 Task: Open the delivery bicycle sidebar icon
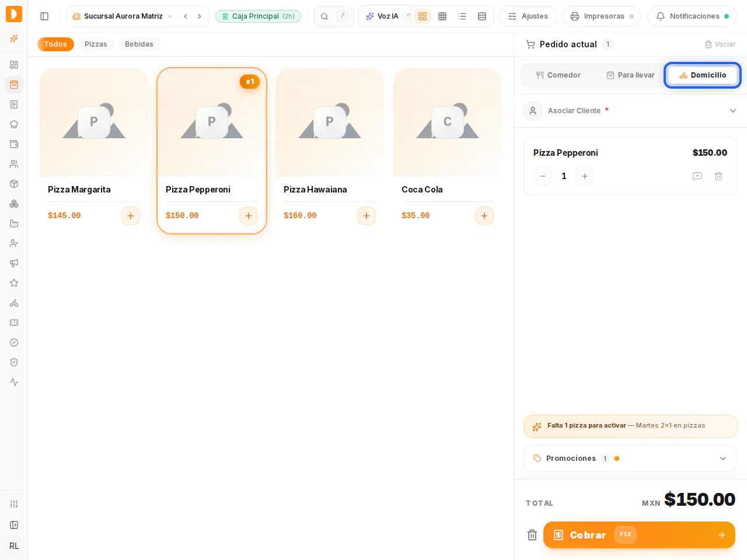click(x=14, y=303)
